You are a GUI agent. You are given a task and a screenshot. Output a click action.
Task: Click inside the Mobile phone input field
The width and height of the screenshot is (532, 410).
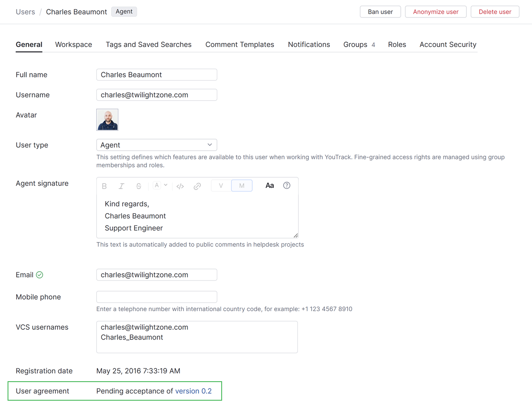156,297
